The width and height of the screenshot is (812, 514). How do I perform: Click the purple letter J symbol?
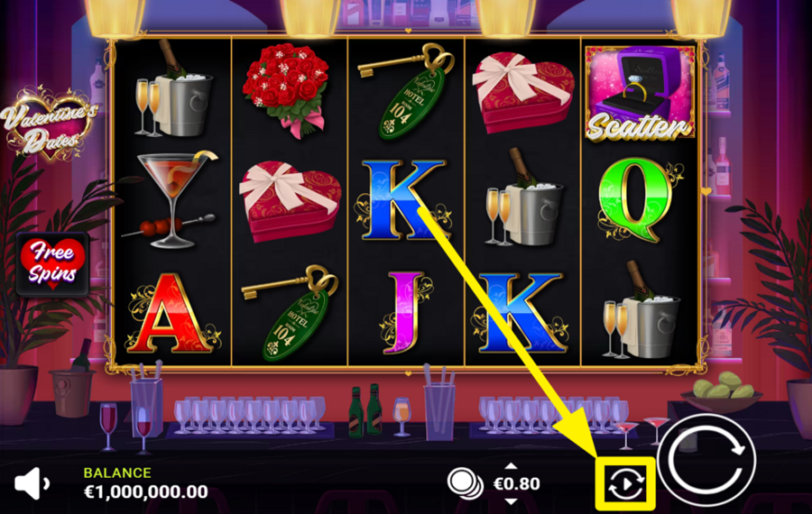pos(405,313)
